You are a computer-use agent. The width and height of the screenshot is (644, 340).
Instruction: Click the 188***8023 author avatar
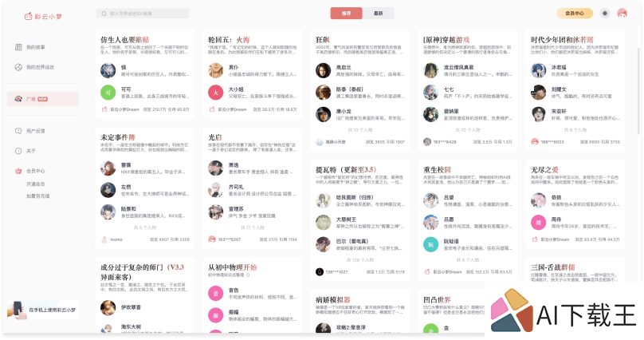pos(534,142)
